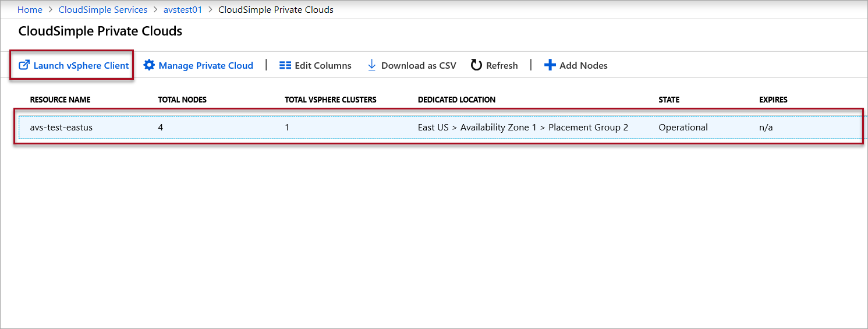Click the total nodes value 4
Screen dimensions: 868x329
(x=161, y=127)
